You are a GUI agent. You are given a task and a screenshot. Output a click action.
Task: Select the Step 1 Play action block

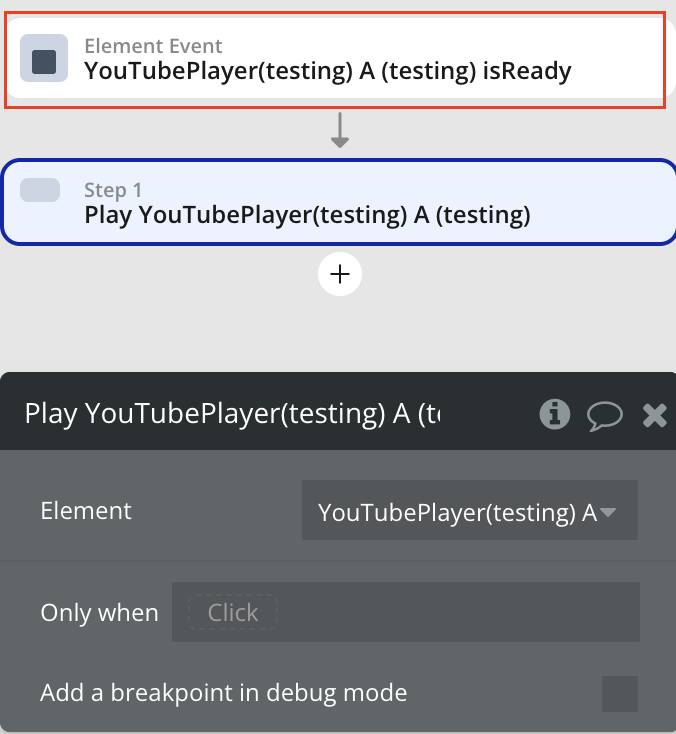[x=306, y=214]
